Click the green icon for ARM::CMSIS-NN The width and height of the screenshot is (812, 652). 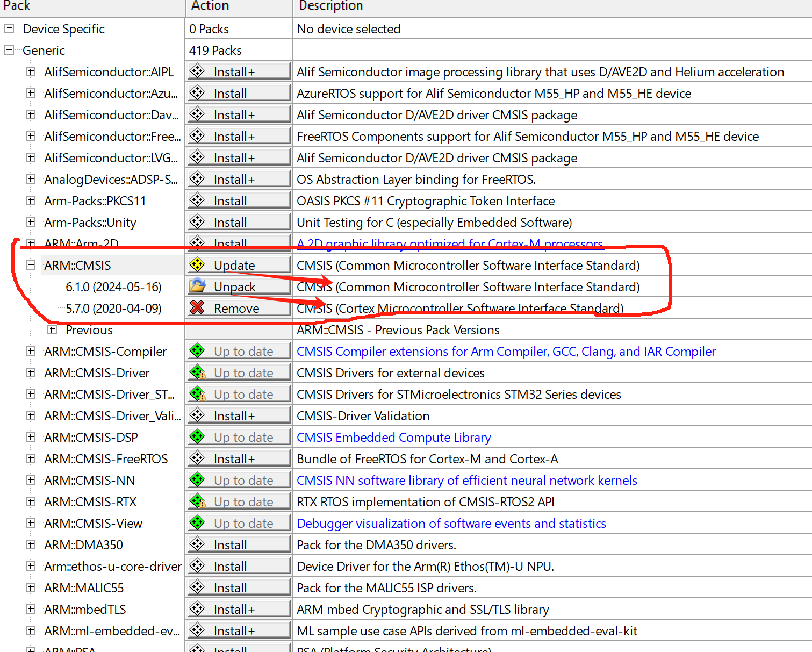pyautogui.click(x=198, y=479)
